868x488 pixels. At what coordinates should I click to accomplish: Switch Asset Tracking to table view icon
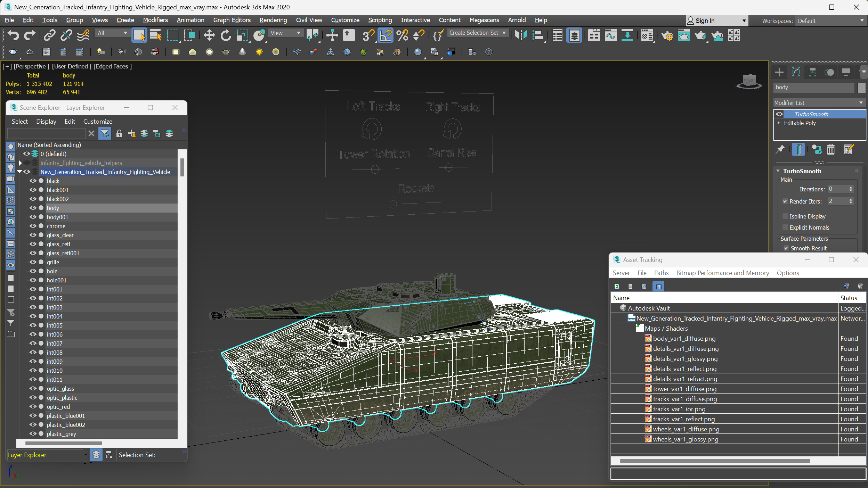(x=658, y=287)
